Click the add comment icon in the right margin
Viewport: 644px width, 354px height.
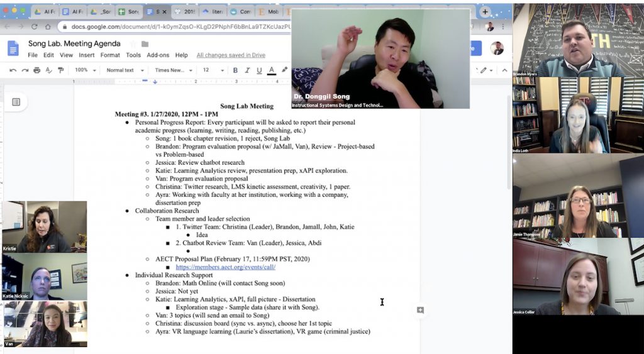420,310
